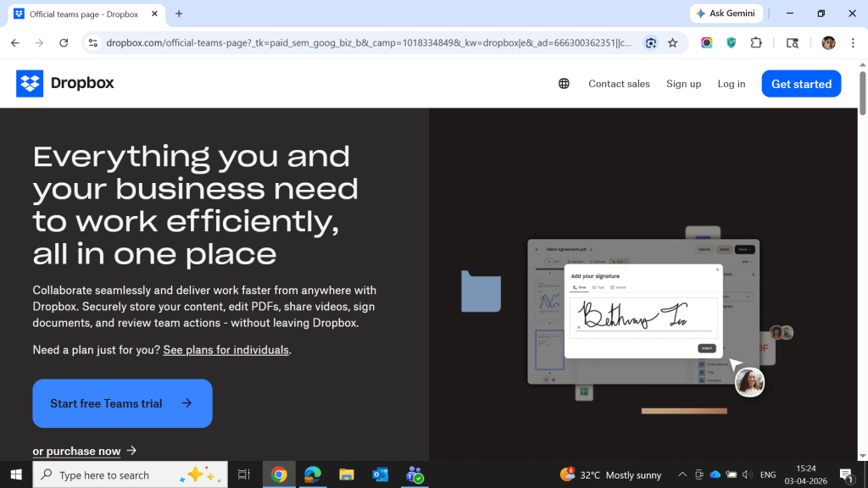The height and width of the screenshot is (488, 868).
Task: Click the Chrome extensions puzzle icon
Action: point(756,42)
